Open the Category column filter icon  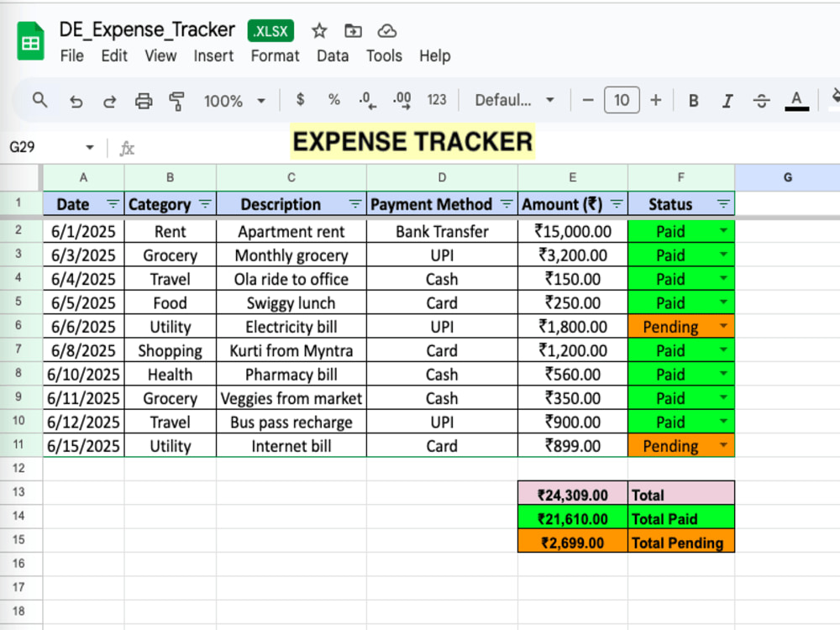(205, 203)
